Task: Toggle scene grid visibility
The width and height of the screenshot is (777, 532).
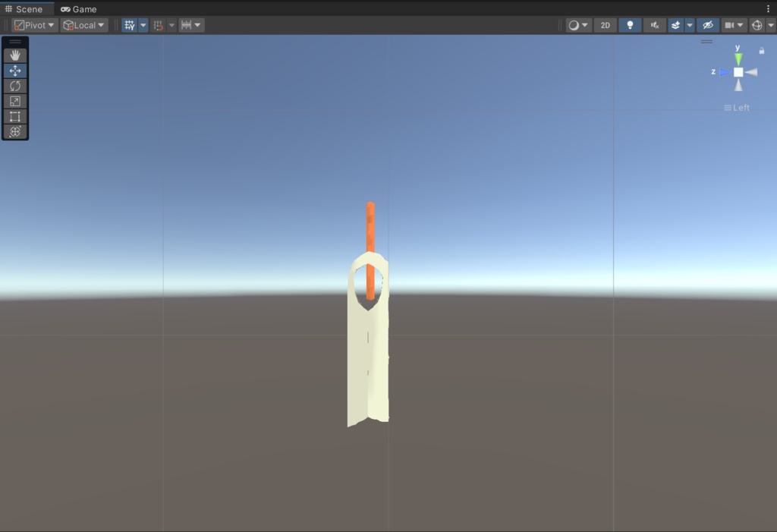Action: click(x=129, y=25)
